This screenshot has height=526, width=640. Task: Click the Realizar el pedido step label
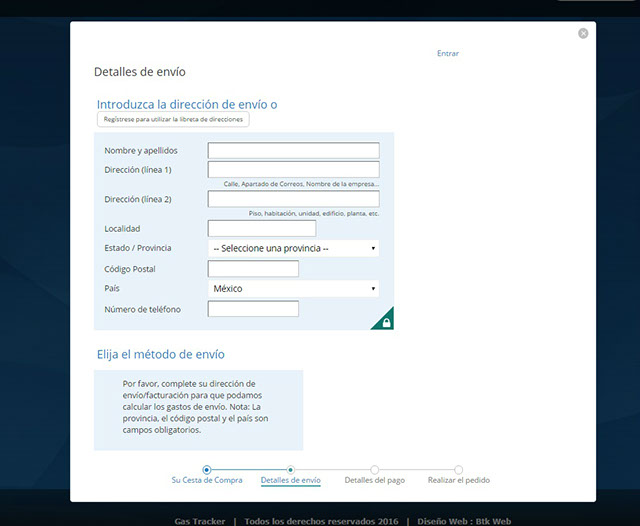(x=458, y=481)
